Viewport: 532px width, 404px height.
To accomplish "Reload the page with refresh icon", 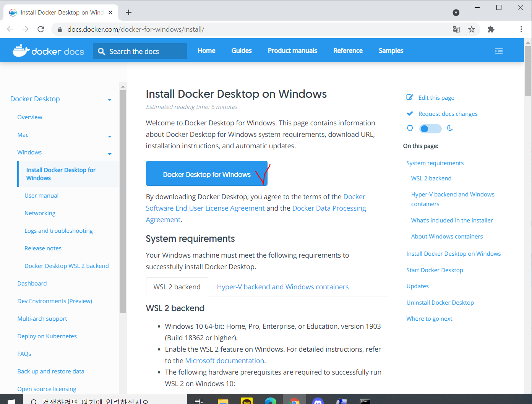I will tap(41, 29).
